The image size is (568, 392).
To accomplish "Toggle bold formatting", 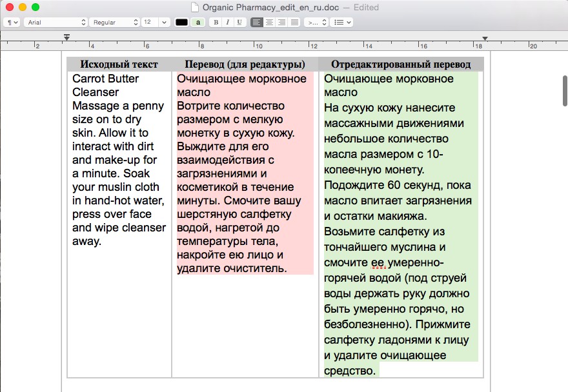I will (216, 22).
